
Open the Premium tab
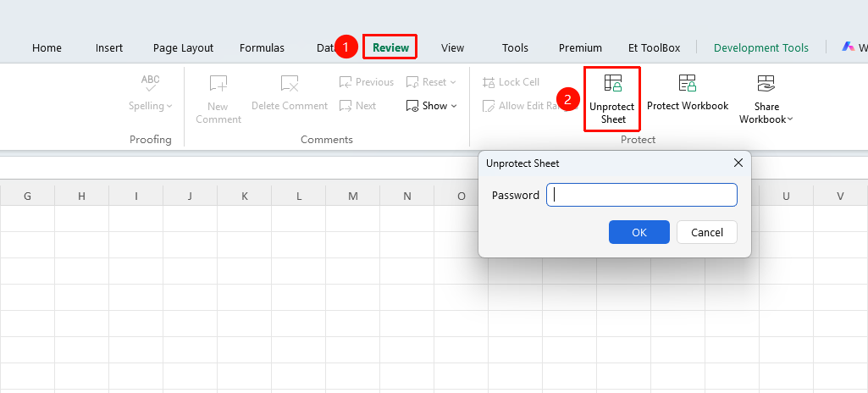pyautogui.click(x=580, y=47)
